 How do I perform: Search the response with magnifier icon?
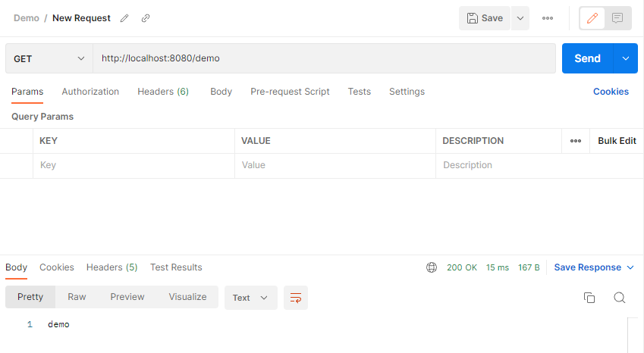(620, 298)
